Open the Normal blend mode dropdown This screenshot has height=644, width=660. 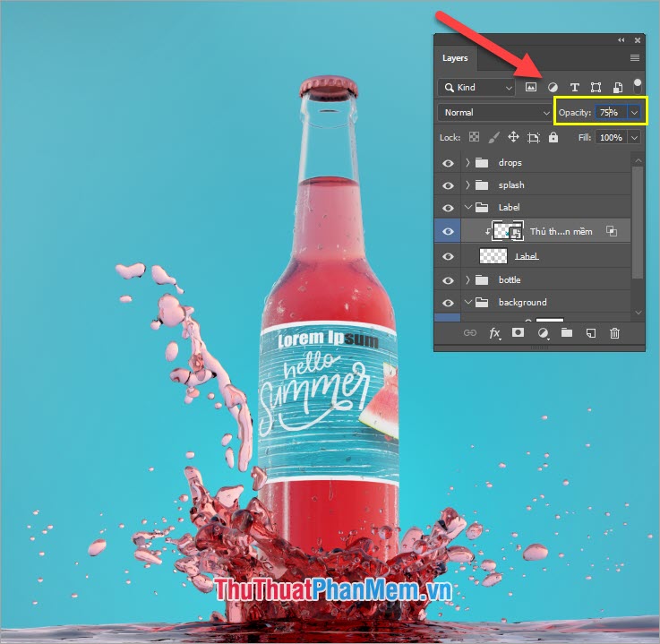[x=495, y=113]
